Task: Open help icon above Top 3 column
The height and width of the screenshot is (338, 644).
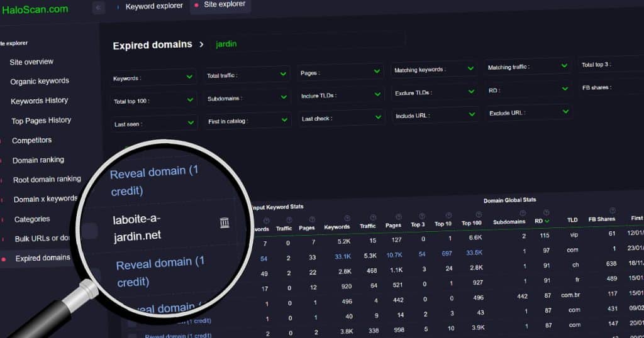Action: [422, 215]
